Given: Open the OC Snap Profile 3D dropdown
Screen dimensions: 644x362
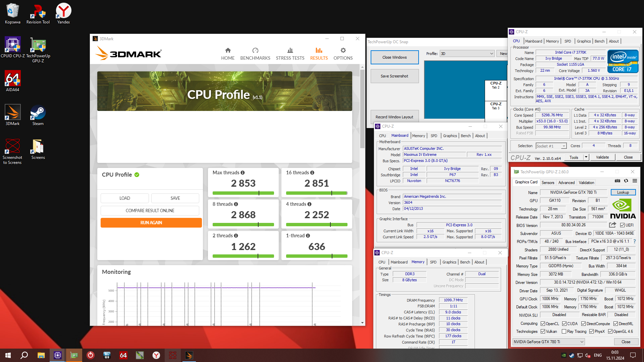Looking at the screenshot, I should click(467, 54).
